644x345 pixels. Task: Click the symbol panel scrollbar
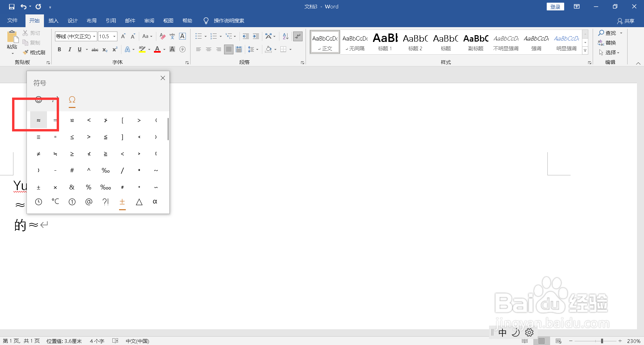click(x=168, y=129)
